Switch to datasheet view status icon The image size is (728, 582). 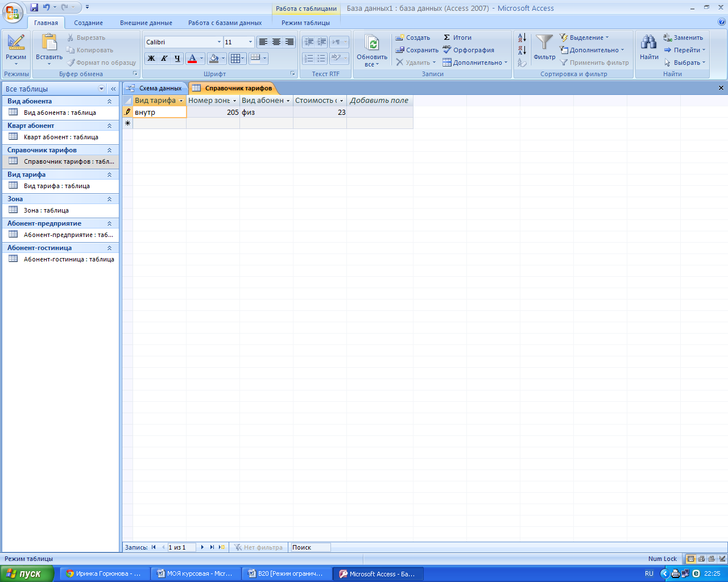pyautogui.click(x=690, y=559)
